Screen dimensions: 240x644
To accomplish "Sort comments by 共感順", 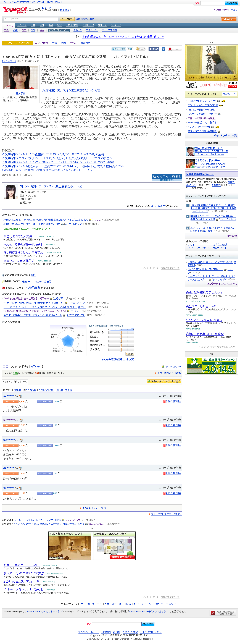I will click(x=68, y=390).
